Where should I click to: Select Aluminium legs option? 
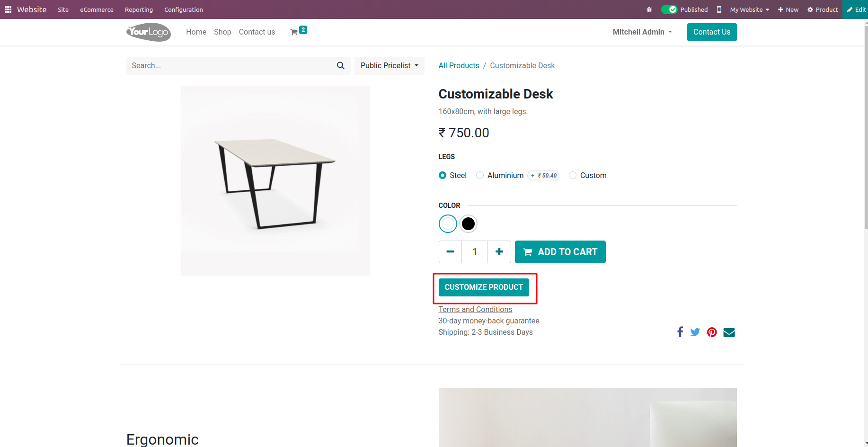pos(480,175)
